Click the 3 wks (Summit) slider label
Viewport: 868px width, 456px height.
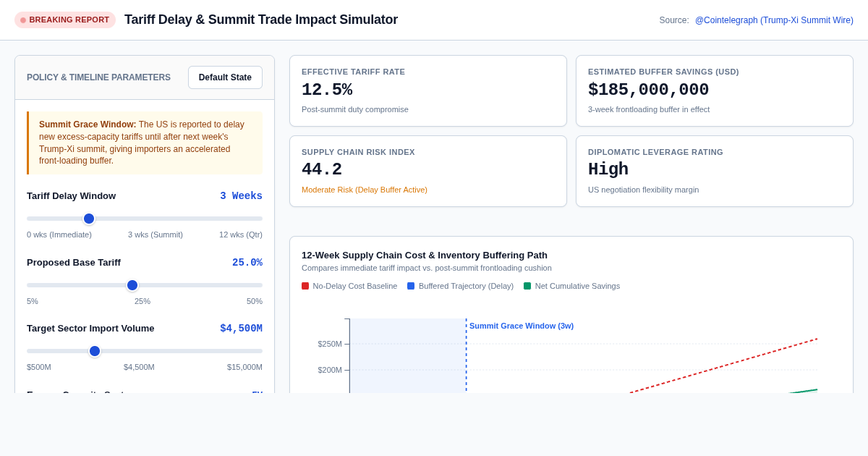tap(156, 235)
